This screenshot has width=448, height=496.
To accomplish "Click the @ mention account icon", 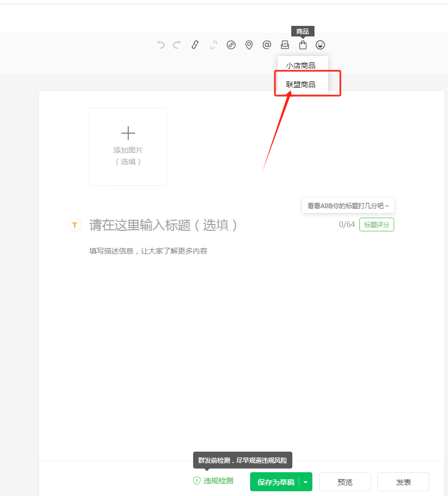I will (266, 45).
